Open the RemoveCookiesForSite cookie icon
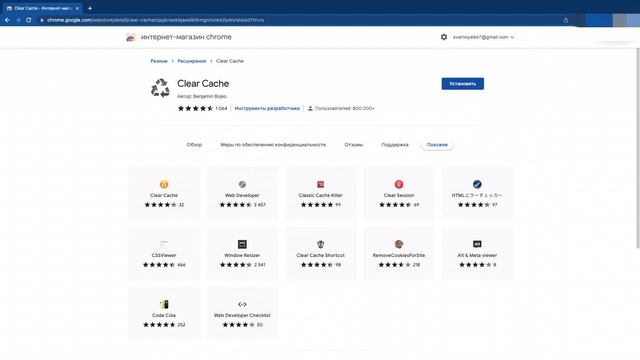 (x=399, y=244)
